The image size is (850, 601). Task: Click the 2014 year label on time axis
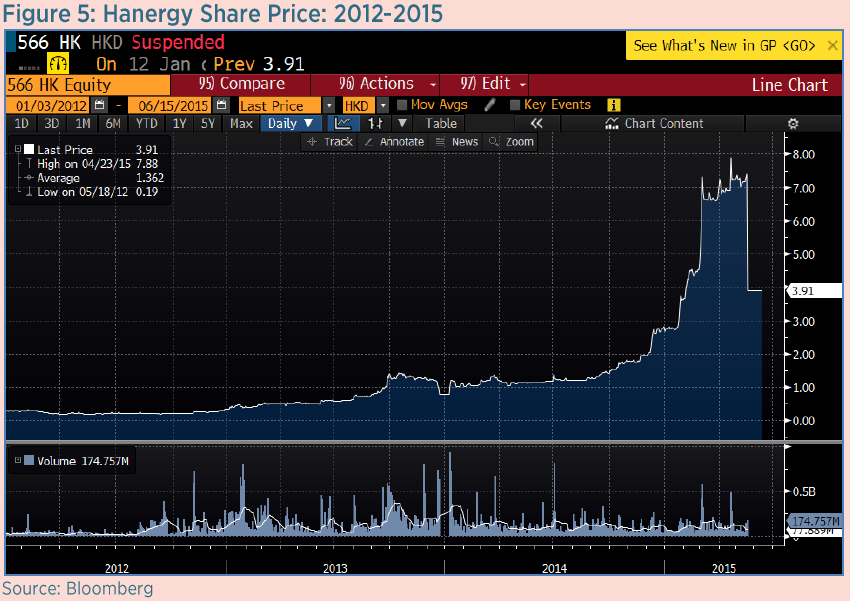pos(554,568)
